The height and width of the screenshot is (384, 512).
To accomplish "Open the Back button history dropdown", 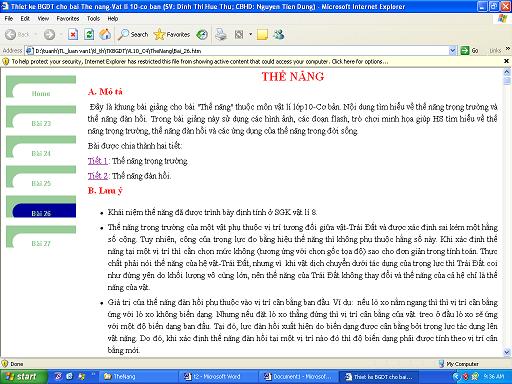I will (x=36, y=34).
